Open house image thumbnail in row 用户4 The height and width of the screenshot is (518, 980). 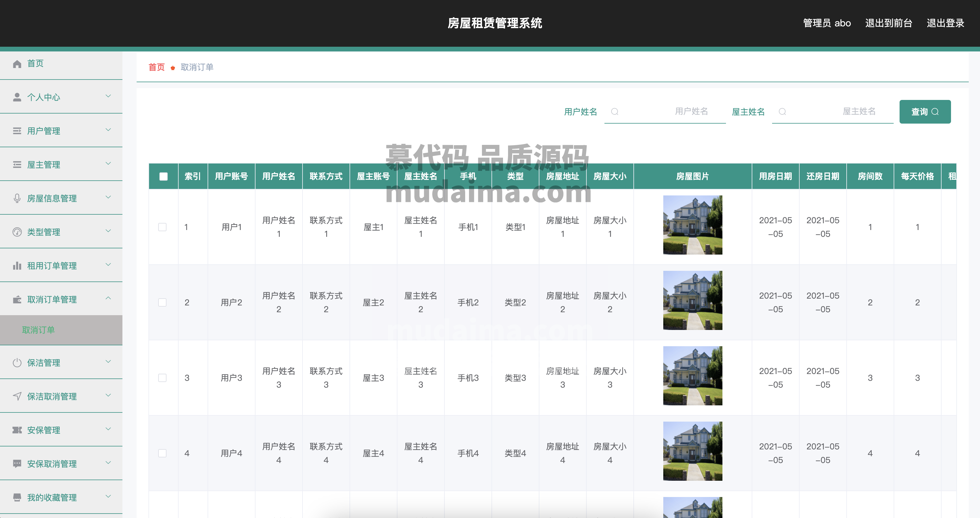click(693, 451)
